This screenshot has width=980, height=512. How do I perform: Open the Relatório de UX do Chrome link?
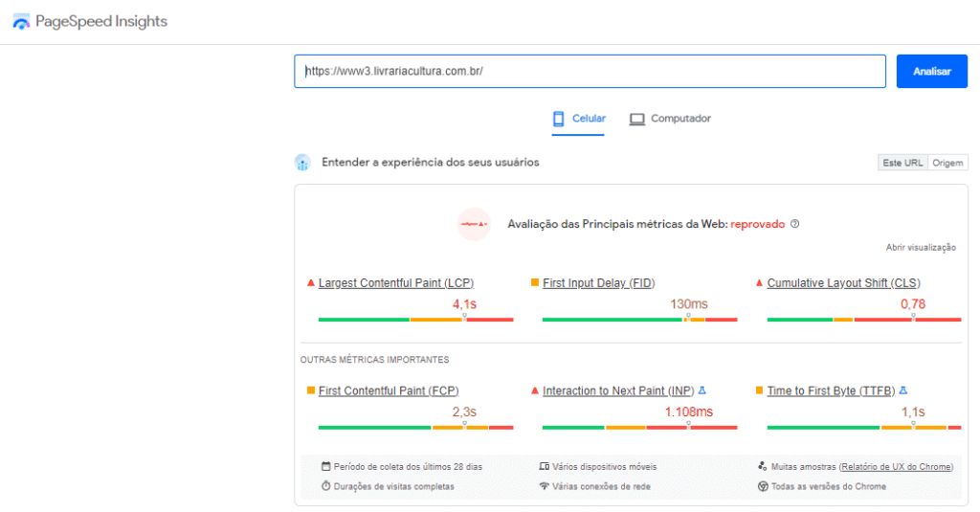tap(896, 467)
